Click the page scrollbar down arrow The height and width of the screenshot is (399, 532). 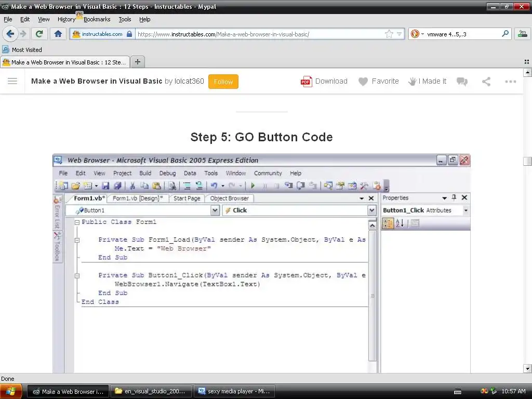tap(527, 368)
